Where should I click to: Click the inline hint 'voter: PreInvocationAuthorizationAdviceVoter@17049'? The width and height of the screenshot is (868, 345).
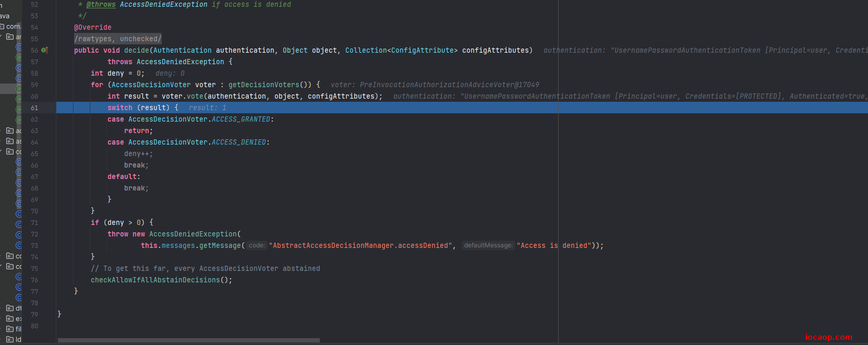[x=435, y=85]
